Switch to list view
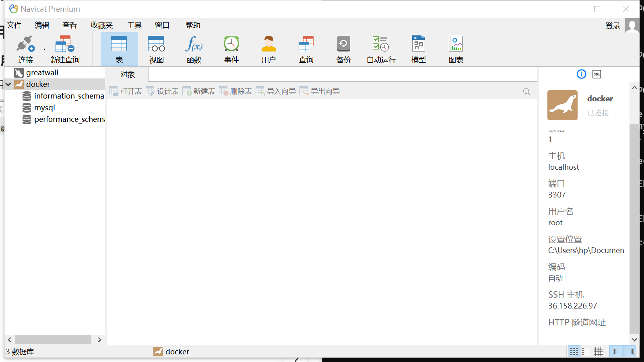Viewport: 644px width, 362px height. [x=586, y=352]
